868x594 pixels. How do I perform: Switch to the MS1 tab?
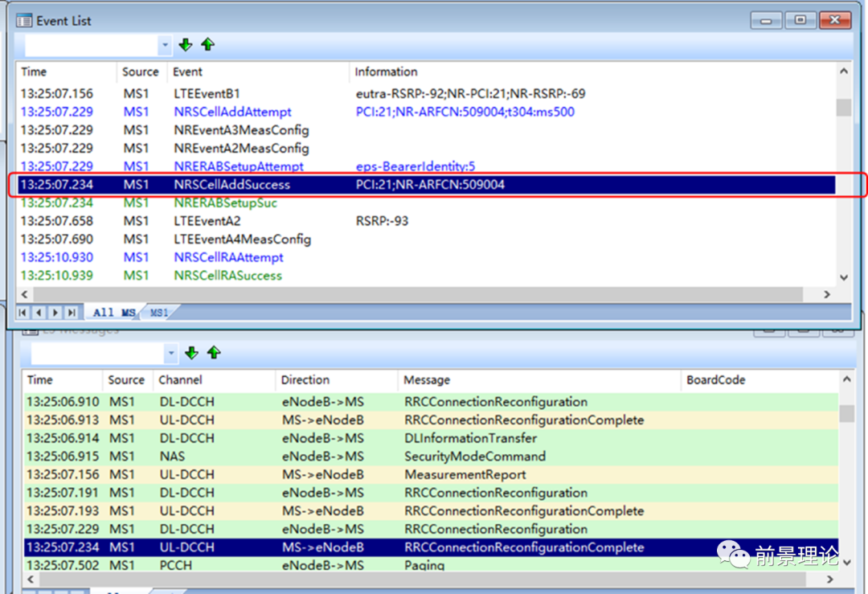(x=159, y=313)
